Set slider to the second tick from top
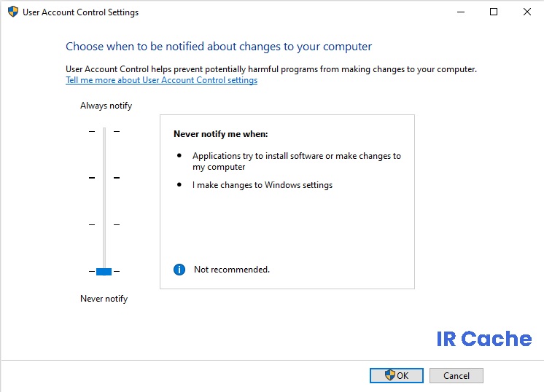This screenshot has height=392, width=544. pos(104,178)
